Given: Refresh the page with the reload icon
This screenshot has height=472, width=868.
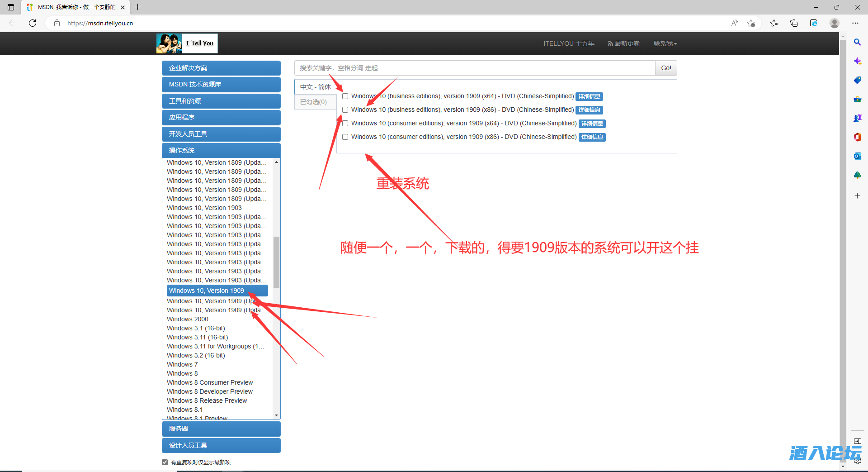Looking at the screenshot, I should click(x=33, y=23).
